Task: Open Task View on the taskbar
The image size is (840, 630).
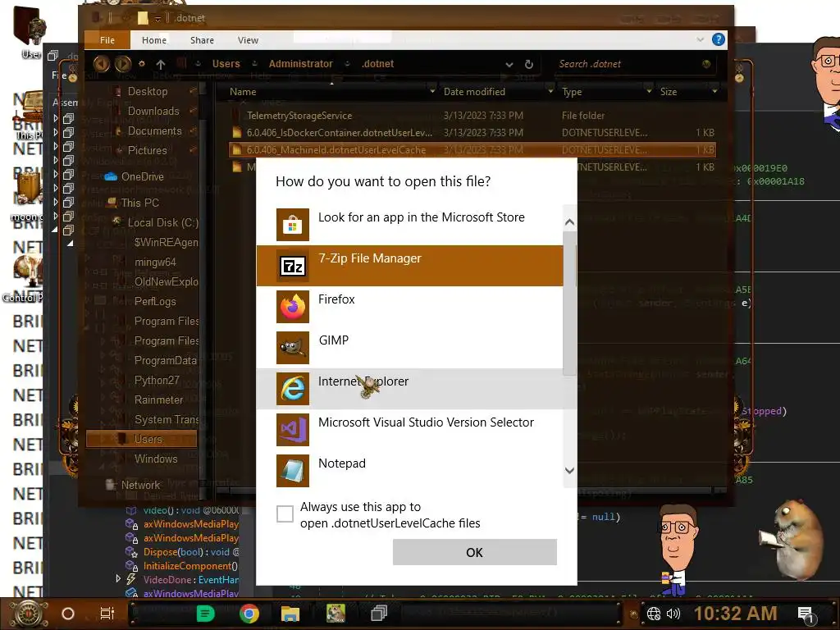Action: (x=107, y=614)
